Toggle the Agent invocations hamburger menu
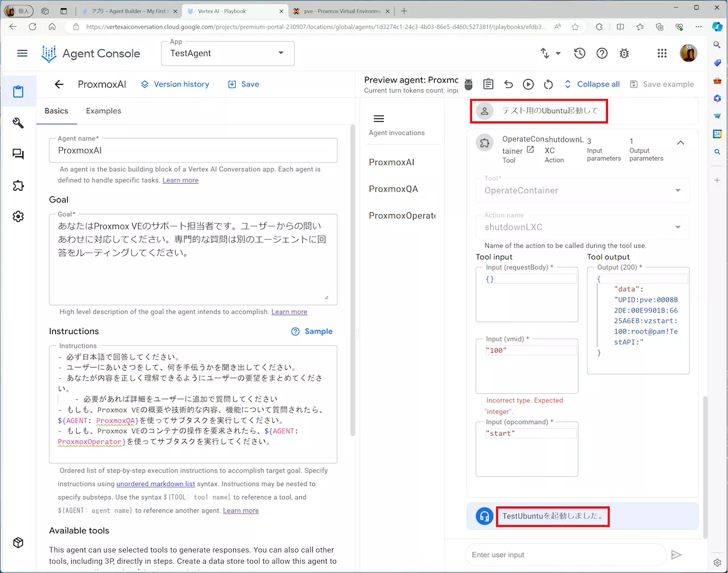The image size is (728, 573). click(x=379, y=119)
